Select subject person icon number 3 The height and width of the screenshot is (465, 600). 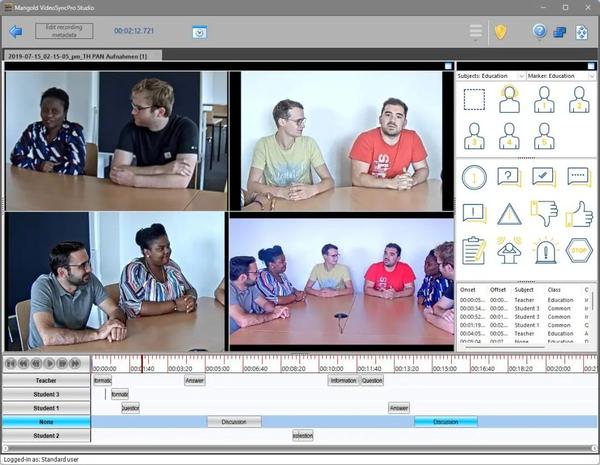click(475, 135)
